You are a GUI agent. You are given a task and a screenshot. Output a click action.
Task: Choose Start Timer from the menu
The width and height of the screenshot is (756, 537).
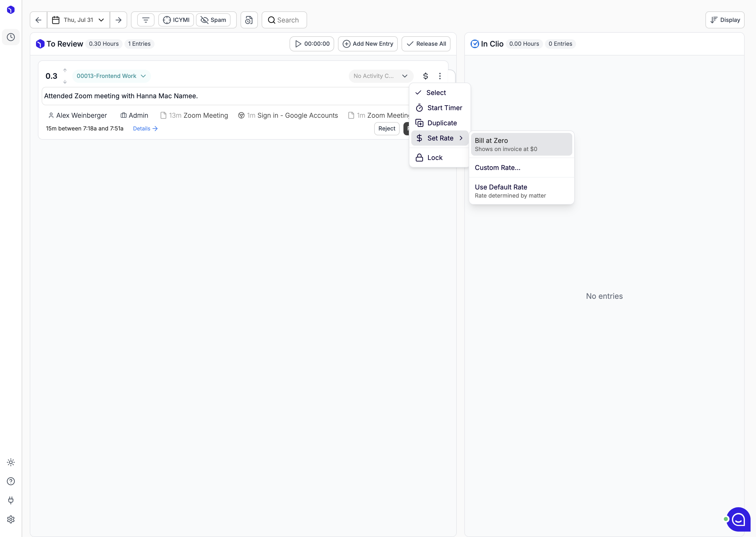(439, 108)
